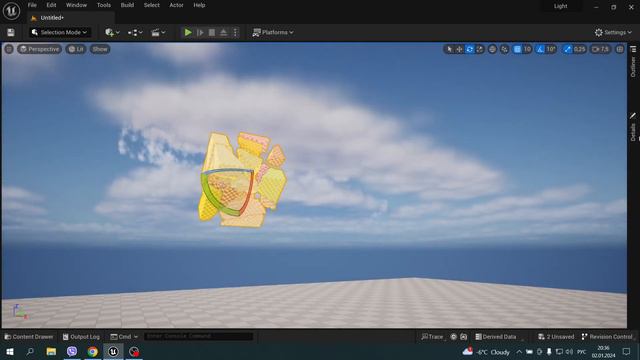640x360 pixels.
Task: Toggle scale snapping icon
Action: pyautogui.click(x=567, y=49)
